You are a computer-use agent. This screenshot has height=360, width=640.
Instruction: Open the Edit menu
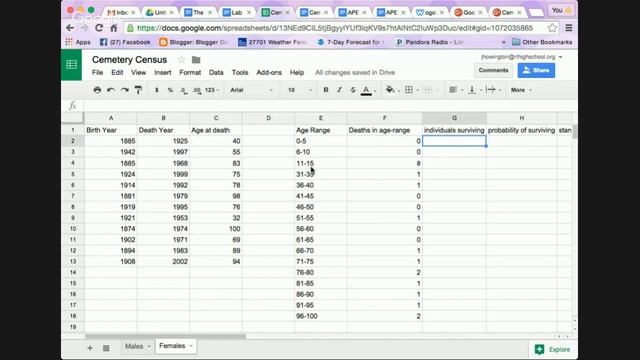pos(117,72)
